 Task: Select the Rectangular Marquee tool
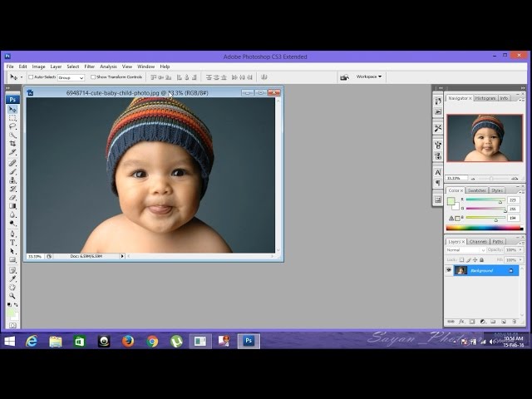pyautogui.click(x=12, y=118)
